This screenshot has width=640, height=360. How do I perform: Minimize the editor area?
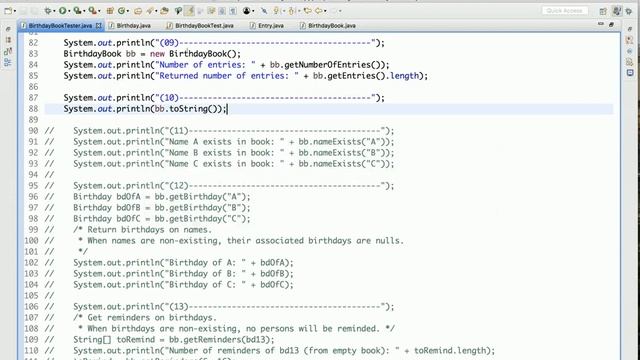click(x=600, y=24)
